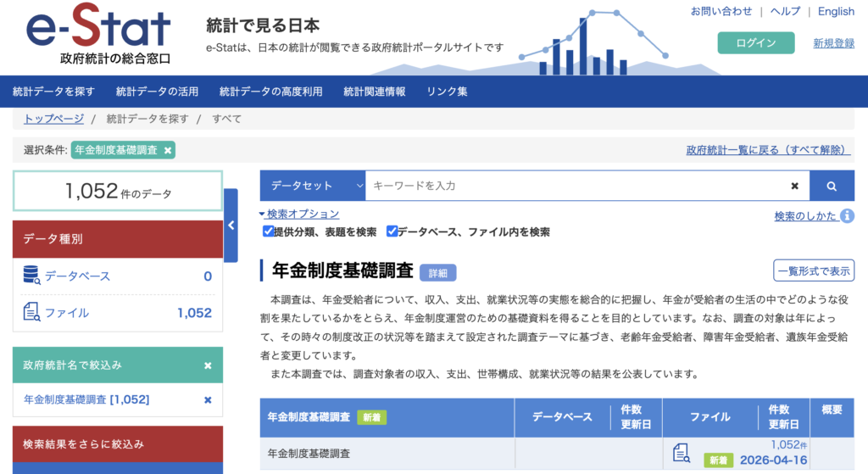This screenshot has height=474, width=868.
Task: Click the 一覧形式で表示 button
Action: click(813, 270)
